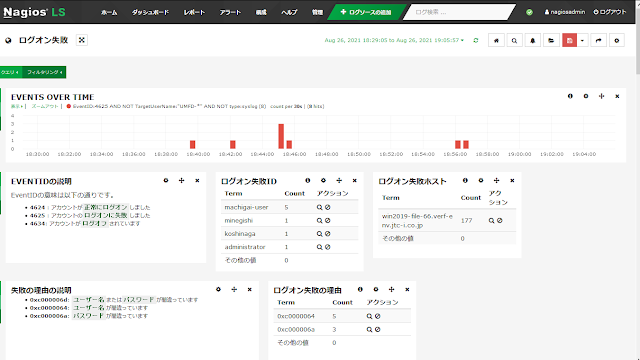Screen dimensions: 640x360
Task: Open ログオン失敗ホスト panel settings gear
Action: 481,180
